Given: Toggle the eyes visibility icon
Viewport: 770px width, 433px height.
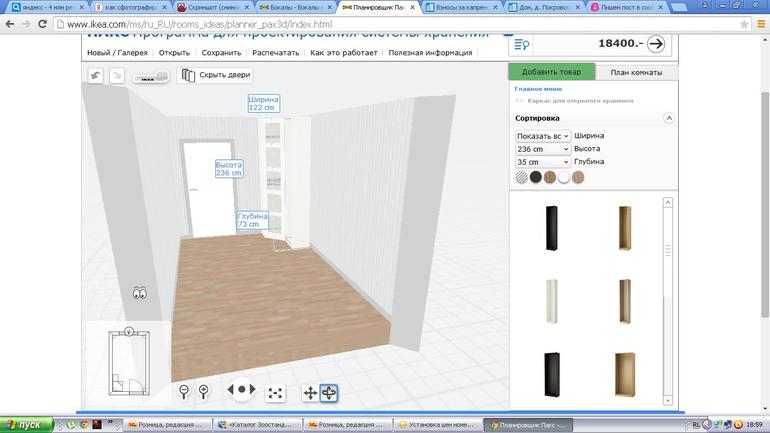Looking at the screenshot, I should coord(140,293).
